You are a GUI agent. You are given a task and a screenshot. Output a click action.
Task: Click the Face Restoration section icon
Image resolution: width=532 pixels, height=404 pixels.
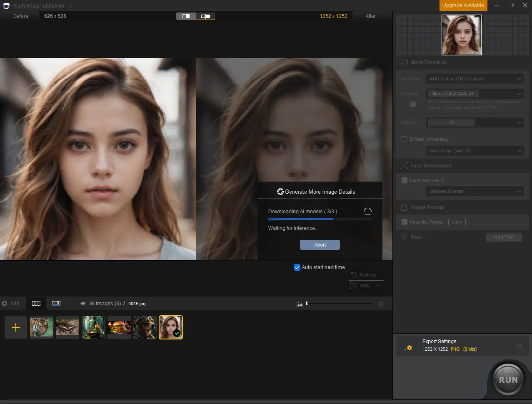pos(404,166)
